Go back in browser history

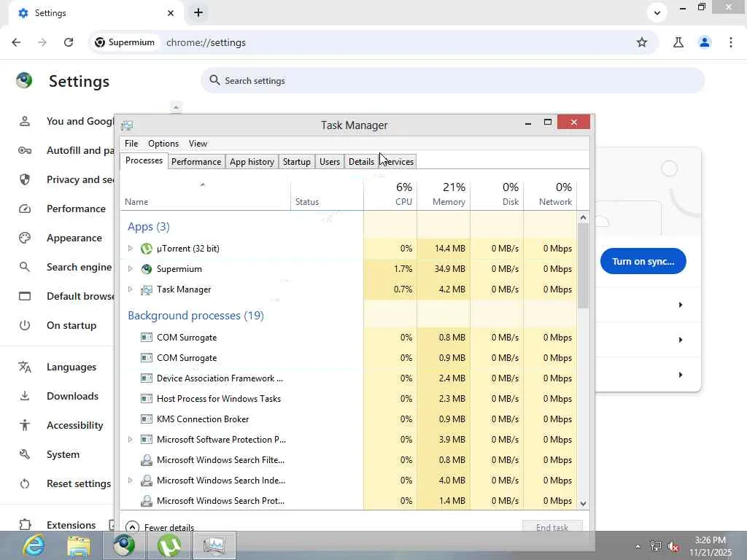coord(16,42)
